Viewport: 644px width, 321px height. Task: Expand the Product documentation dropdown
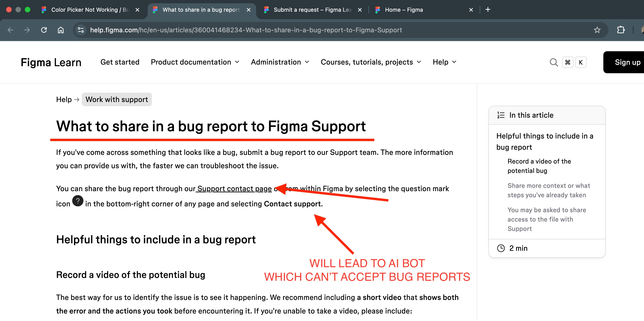tap(195, 62)
